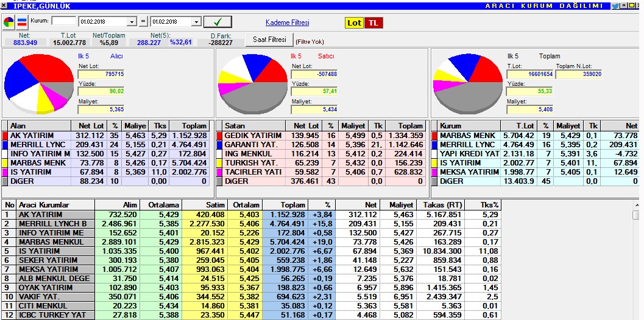Sort by the Tks% column header
This screenshot has height=320, width=644.
(483, 205)
